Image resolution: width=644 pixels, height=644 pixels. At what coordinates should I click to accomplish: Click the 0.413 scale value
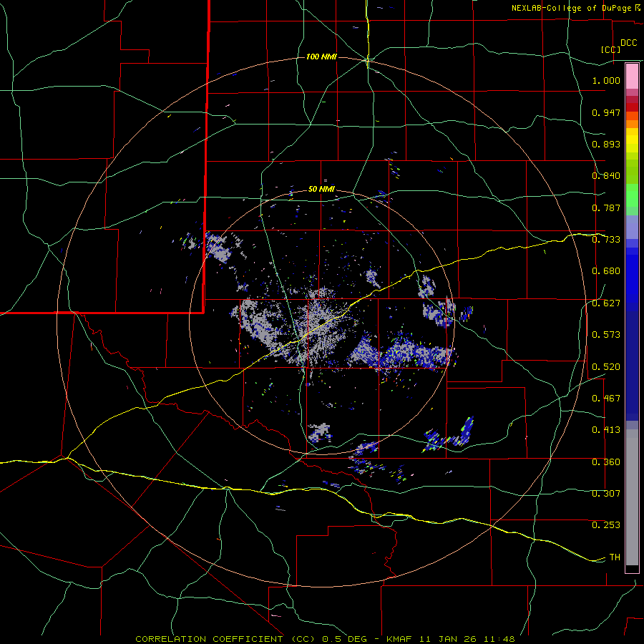coord(606,430)
